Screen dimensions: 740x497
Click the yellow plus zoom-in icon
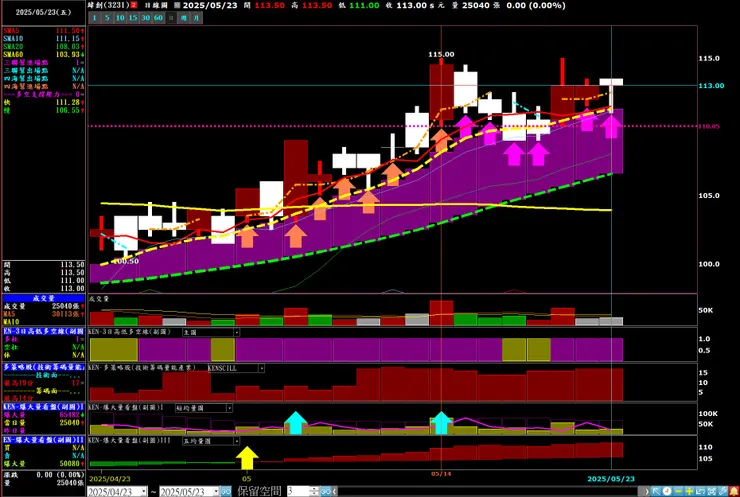click(689, 491)
